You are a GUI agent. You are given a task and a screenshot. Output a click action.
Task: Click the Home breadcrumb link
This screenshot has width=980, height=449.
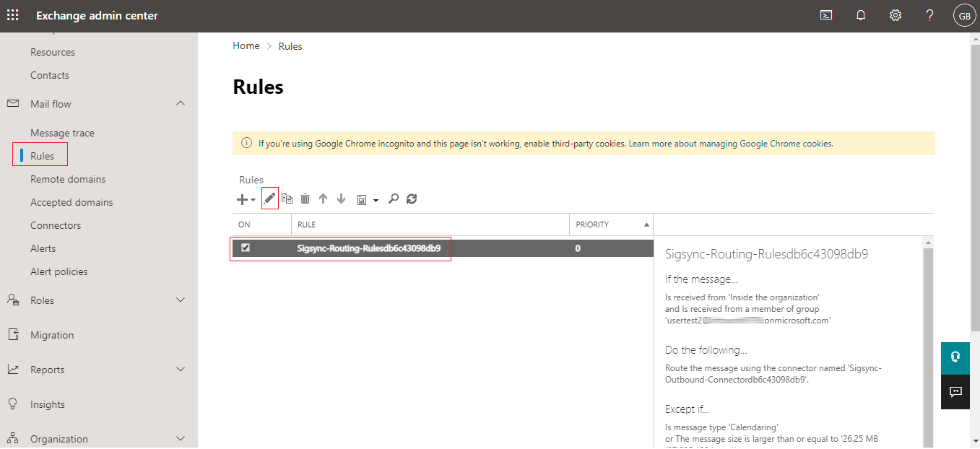[246, 46]
